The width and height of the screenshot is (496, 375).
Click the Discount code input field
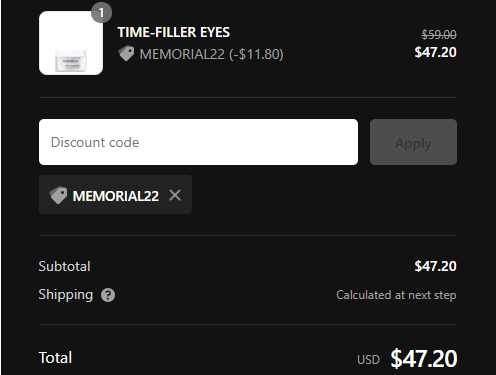pos(198,142)
